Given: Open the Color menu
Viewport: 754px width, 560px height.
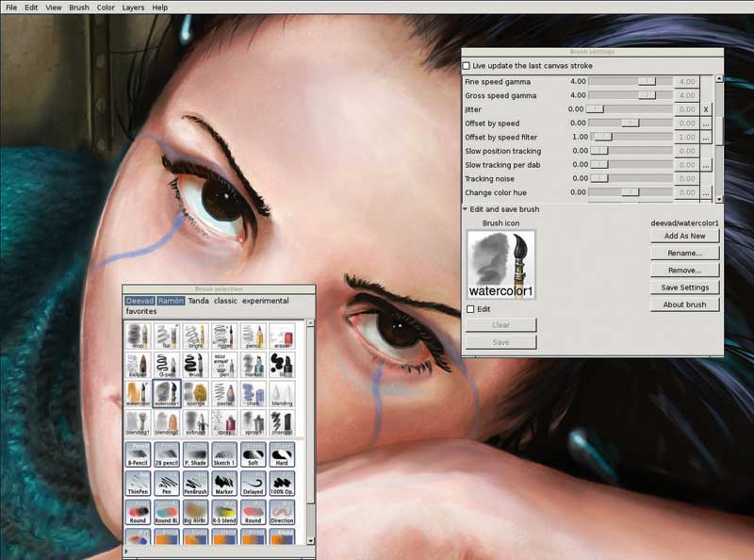Looking at the screenshot, I should [x=106, y=8].
